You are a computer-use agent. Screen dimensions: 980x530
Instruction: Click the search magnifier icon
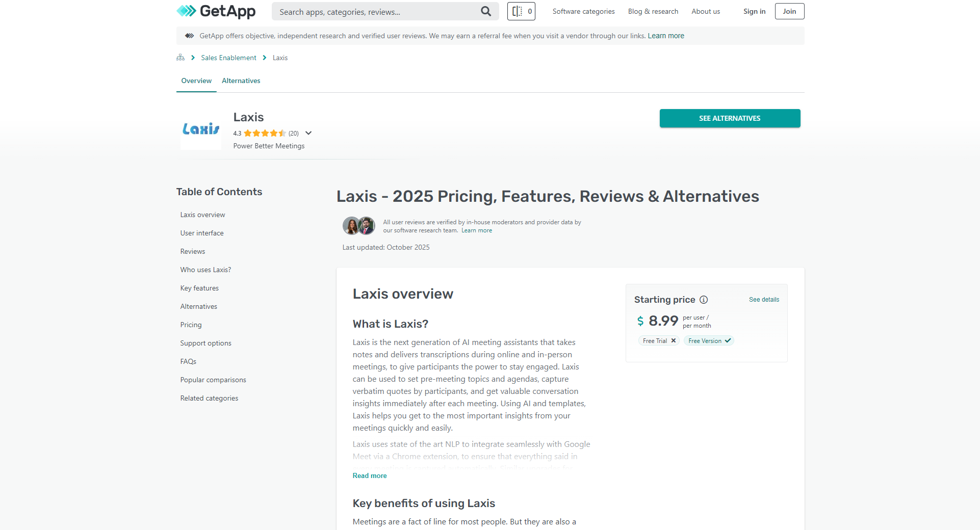point(485,11)
